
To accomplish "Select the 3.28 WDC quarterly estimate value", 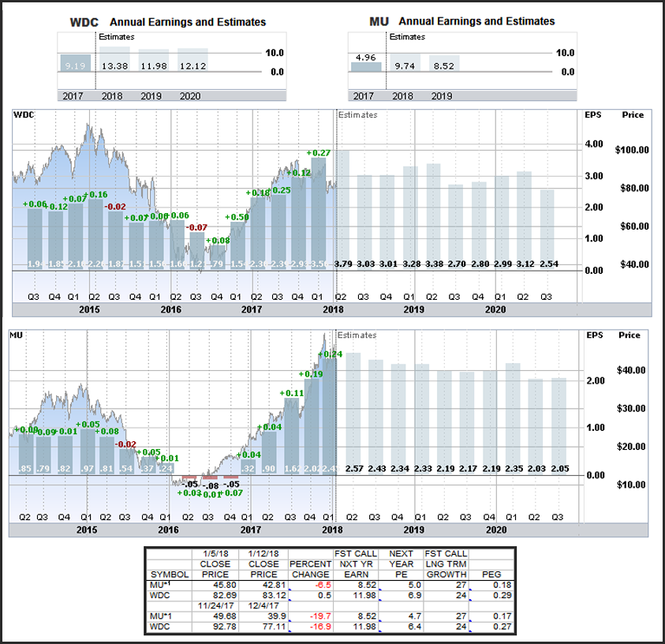I will 411,264.
